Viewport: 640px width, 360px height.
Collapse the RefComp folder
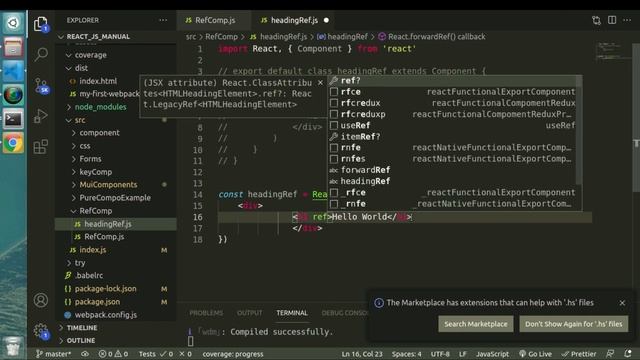(116, 211)
